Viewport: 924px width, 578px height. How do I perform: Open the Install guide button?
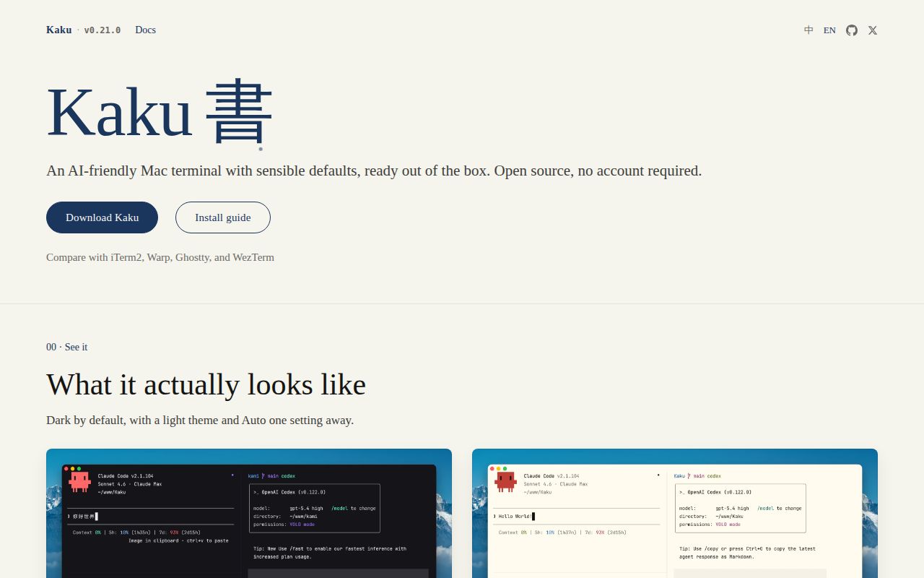223,217
